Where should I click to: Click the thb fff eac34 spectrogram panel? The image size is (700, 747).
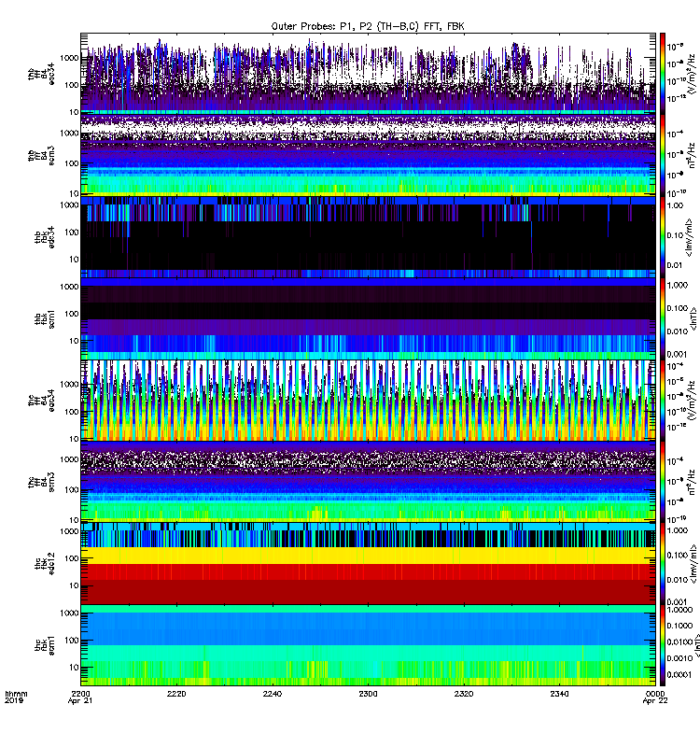coord(368,74)
